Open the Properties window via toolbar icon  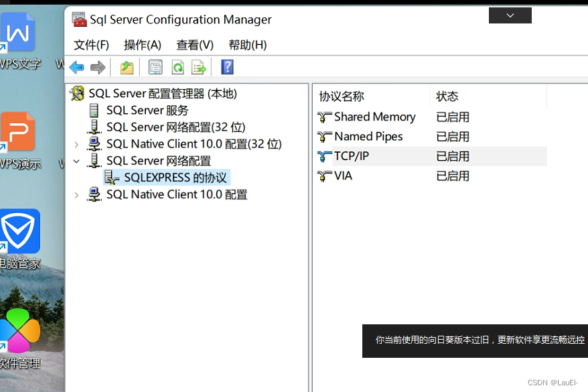click(155, 67)
